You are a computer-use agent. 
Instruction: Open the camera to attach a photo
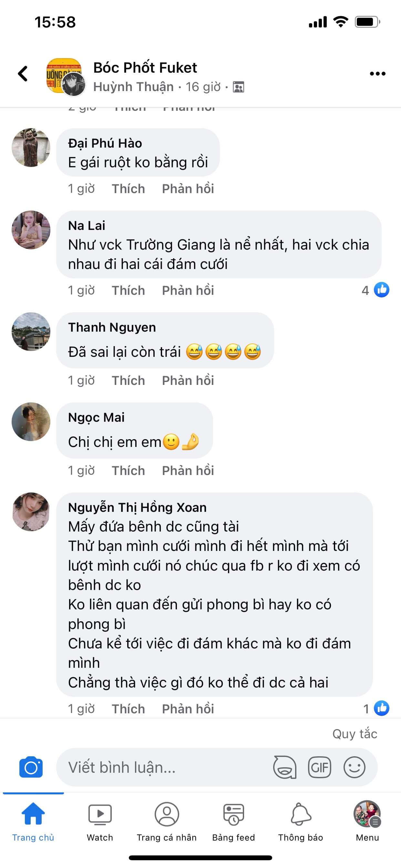(x=32, y=768)
